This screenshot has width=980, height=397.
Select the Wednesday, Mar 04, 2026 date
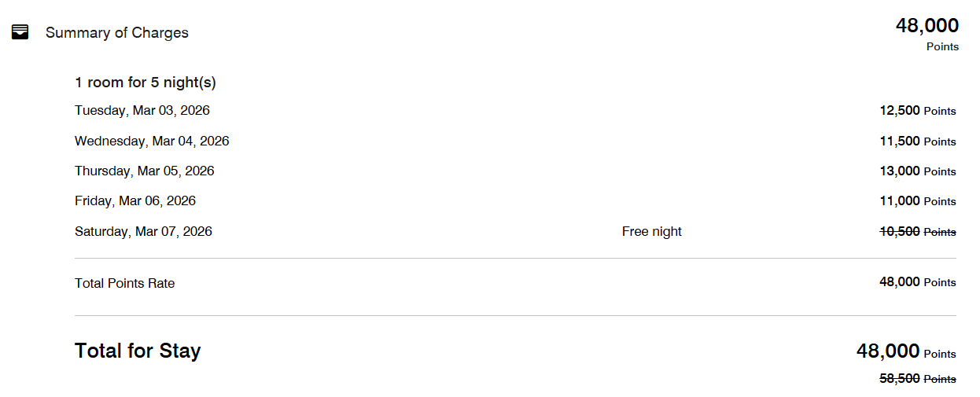pyautogui.click(x=152, y=142)
